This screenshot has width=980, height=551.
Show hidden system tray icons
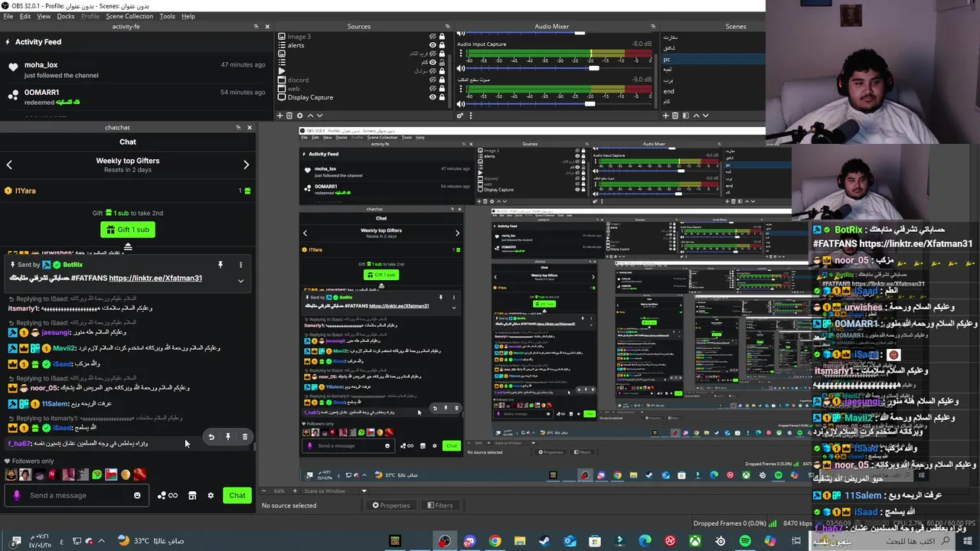click(x=100, y=541)
